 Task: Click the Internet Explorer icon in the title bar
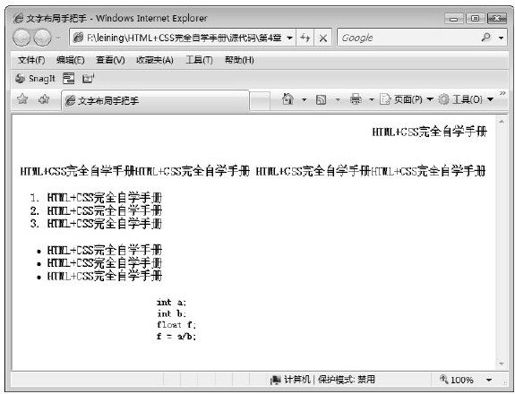point(19,18)
